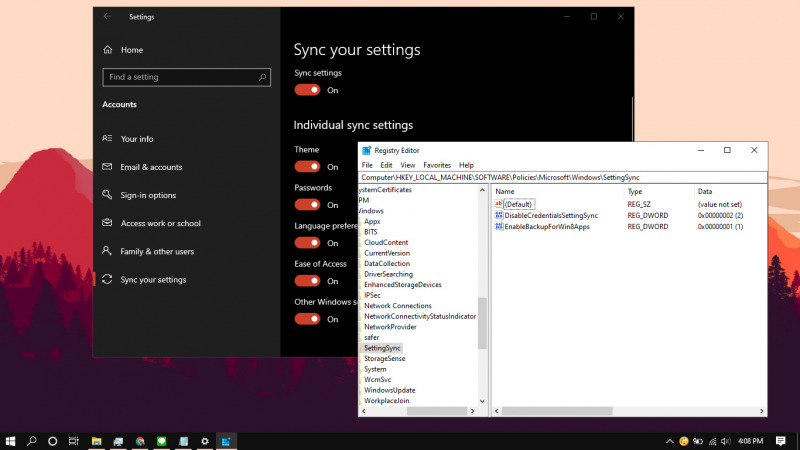The image size is (800, 450).
Task: Turn off the Sync settings toggle
Action: (x=307, y=90)
